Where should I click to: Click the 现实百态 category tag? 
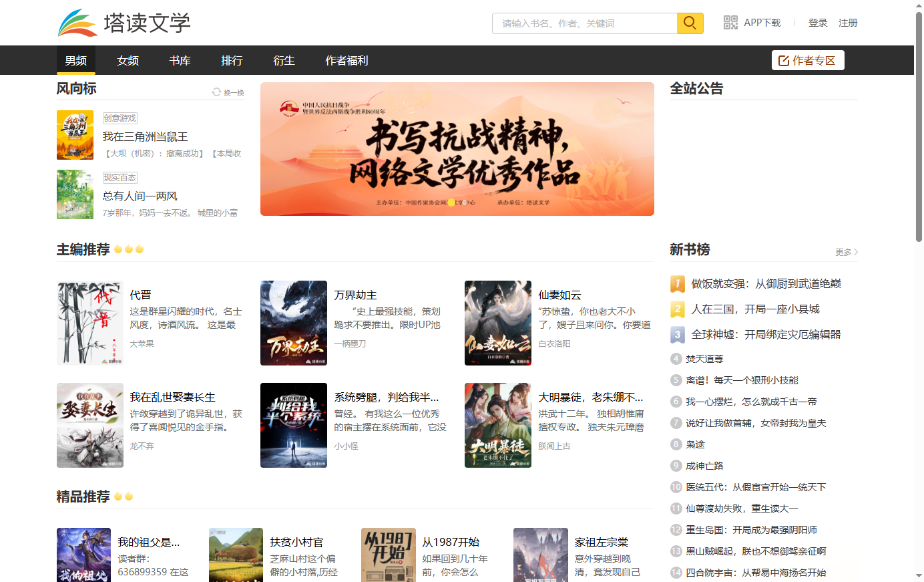[x=120, y=178]
